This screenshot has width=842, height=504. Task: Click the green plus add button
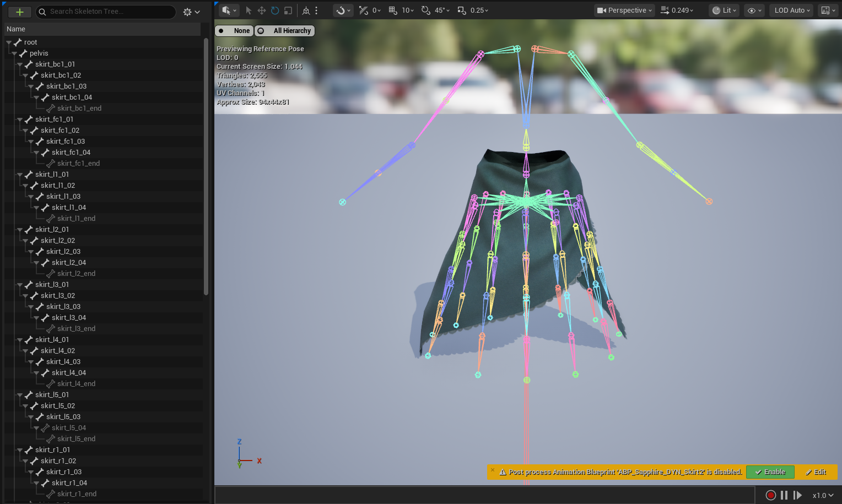(x=20, y=12)
